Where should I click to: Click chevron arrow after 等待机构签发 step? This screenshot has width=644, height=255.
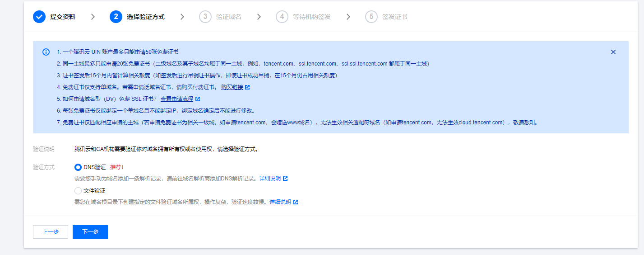click(348, 17)
